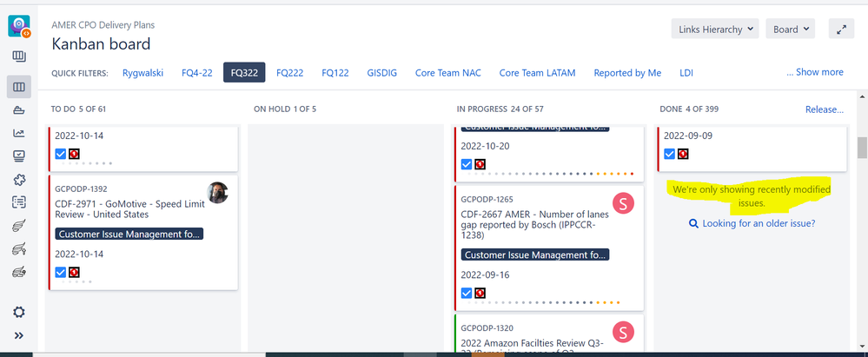The height and width of the screenshot is (357, 868).
Task: Toggle the Core Team LATAM quick filter
Action: tap(538, 72)
